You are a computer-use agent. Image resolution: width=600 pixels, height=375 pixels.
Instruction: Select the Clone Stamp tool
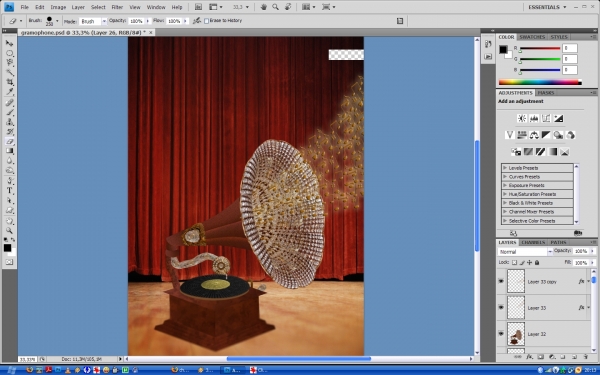[x=9, y=122]
